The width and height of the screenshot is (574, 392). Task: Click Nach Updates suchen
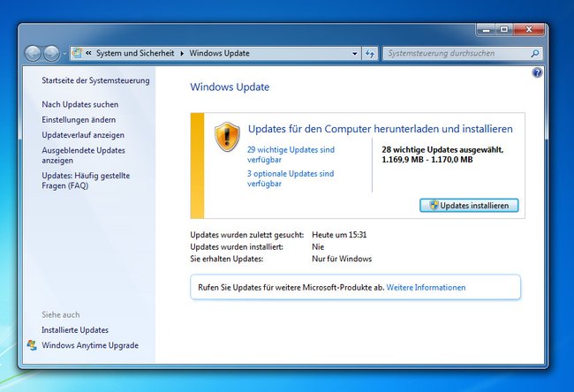[x=79, y=104]
